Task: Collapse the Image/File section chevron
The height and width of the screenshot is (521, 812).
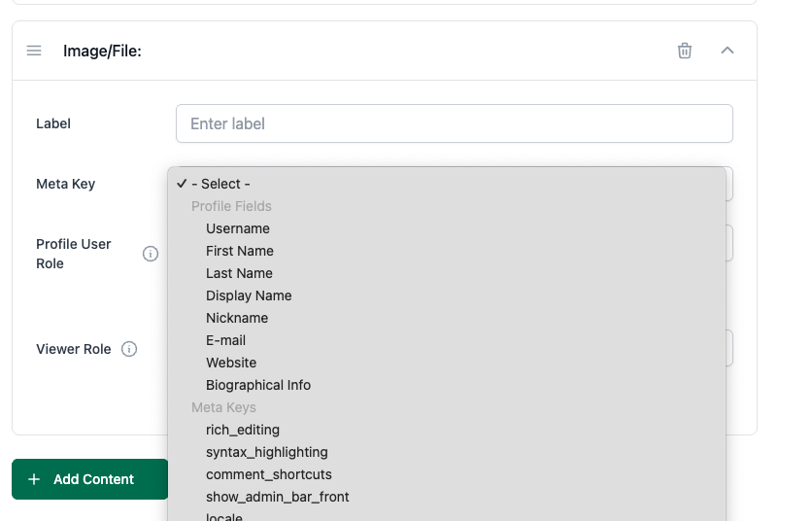Action: click(727, 51)
